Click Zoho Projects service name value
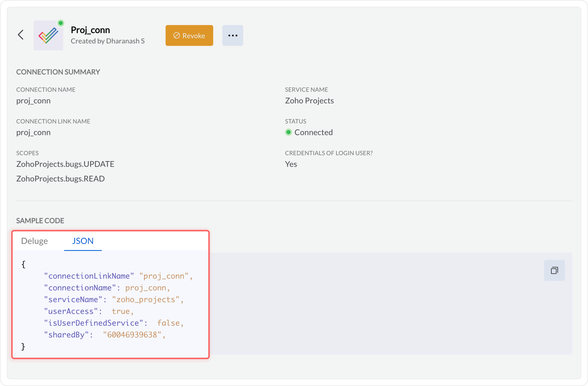Viewport: 588px width, 386px height. (x=309, y=100)
